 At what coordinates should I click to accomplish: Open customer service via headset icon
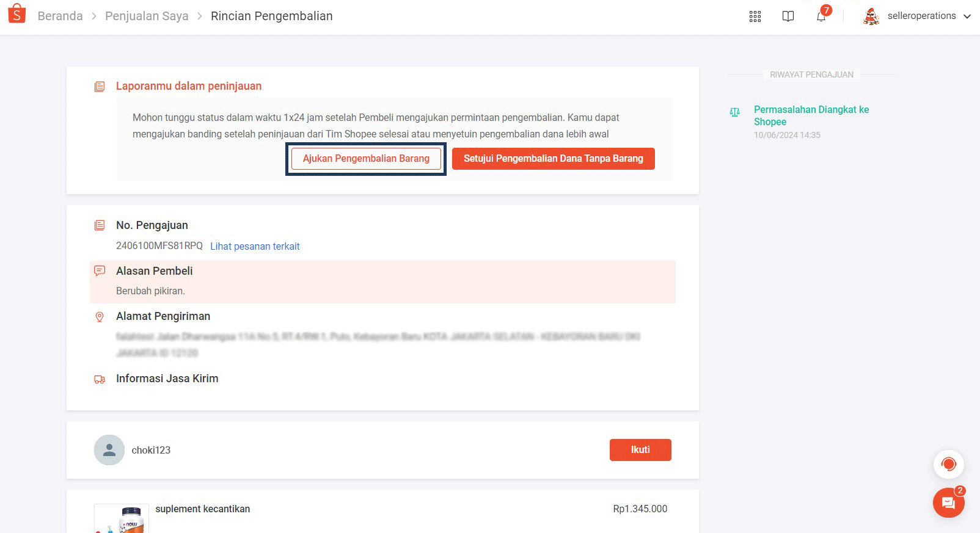click(x=948, y=464)
